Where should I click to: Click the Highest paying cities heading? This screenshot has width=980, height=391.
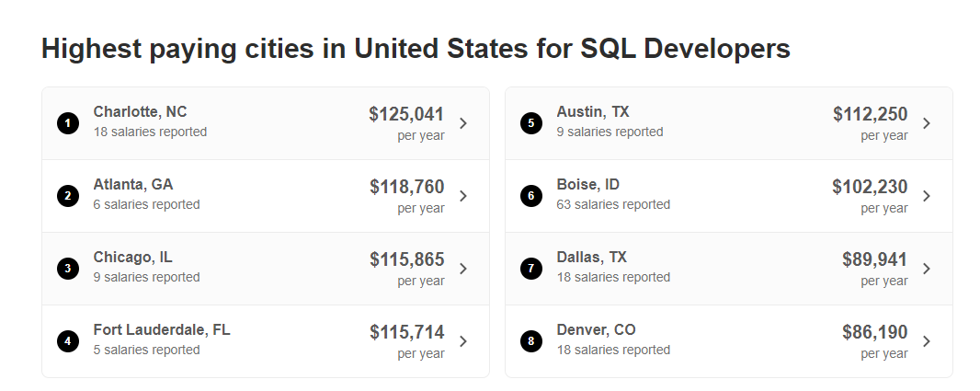point(416,50)
